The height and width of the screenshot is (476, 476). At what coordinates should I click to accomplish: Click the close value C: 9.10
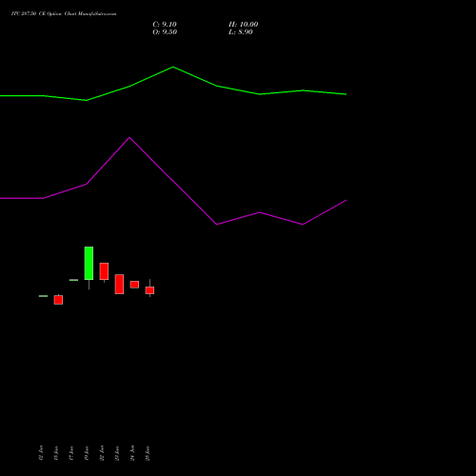(x=165, y=25)
